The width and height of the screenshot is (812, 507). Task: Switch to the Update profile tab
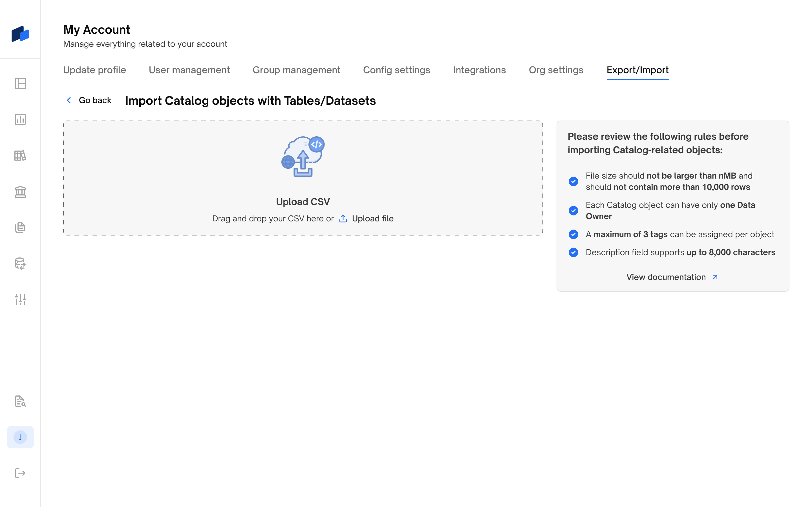coord(95,70)
